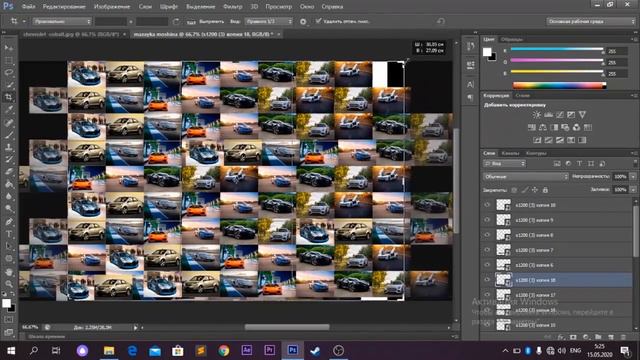Select the Healing Brush tool
Image resolution: width=640 pixels, height=360 pixels.
(9, 122)
